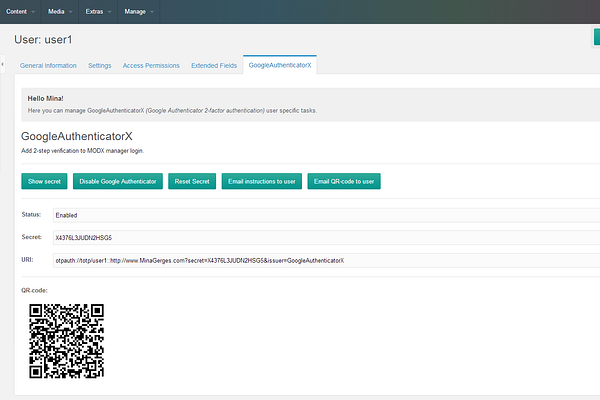Click the 'QR code:' label

pos(34,291)
